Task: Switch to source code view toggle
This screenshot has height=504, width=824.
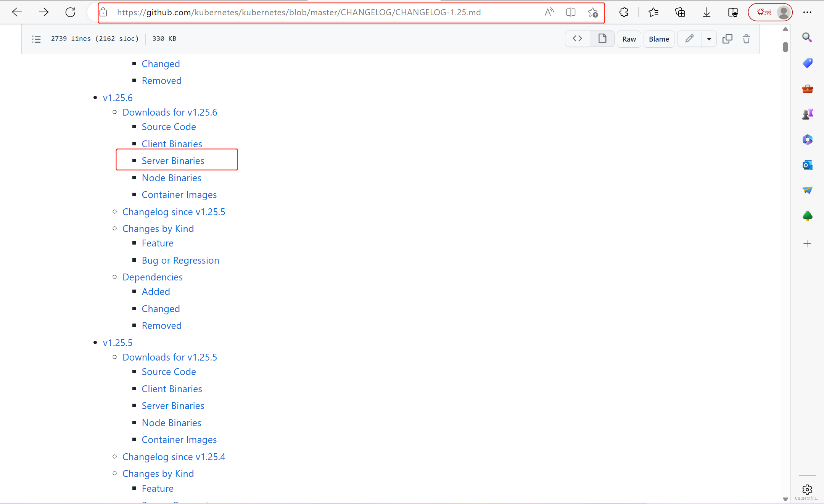Action: (x=577, y=39)
